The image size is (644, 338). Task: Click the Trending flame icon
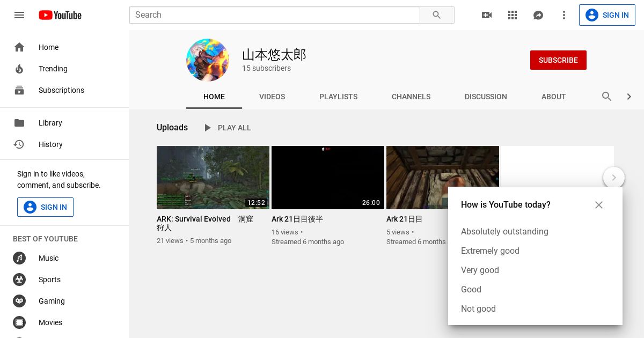[19, 69]
